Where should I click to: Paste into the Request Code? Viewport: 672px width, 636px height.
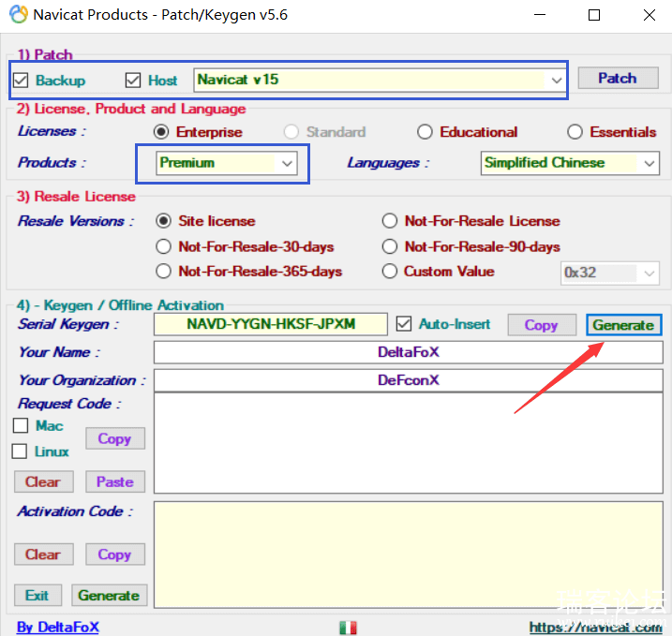tap(115, 481)
